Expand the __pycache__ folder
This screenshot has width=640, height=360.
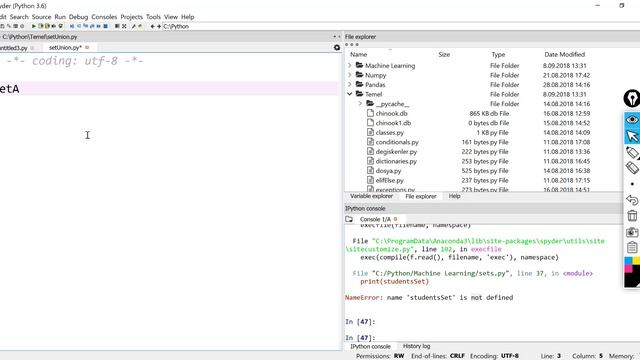[x=360, y=104]
